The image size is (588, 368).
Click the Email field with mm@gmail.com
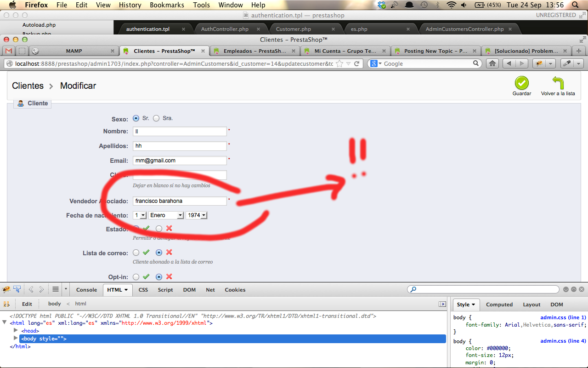[x=180, y=161]
